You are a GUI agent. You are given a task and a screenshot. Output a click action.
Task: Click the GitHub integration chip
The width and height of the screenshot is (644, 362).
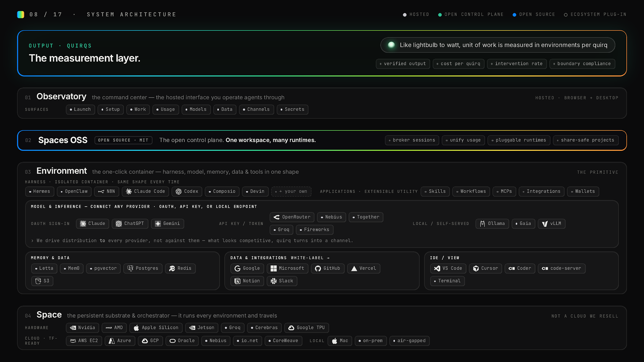click(328, 268)
